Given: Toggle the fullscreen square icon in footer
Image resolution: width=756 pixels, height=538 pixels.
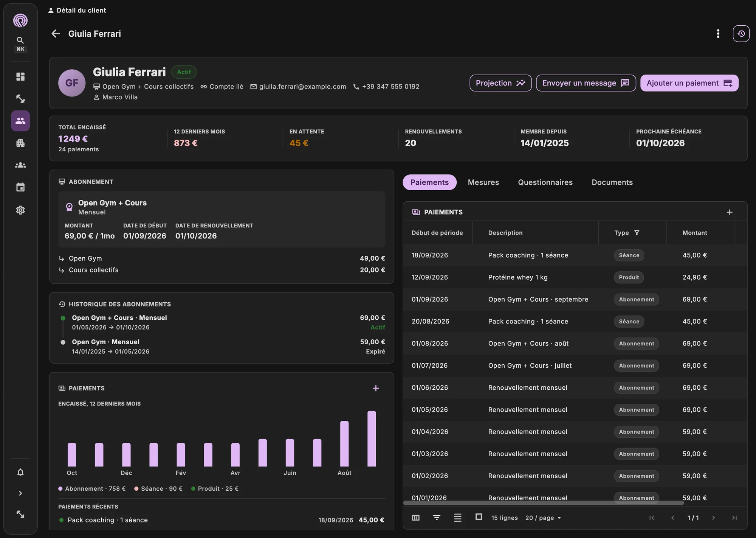Looking at the screenshot, I should (x=479, y=517).
